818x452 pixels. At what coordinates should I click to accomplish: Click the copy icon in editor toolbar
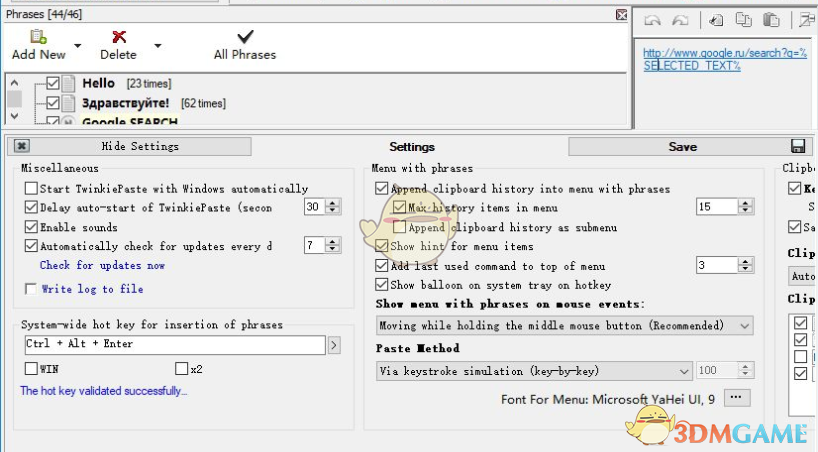pyautogui.click(x=744, y=20)
